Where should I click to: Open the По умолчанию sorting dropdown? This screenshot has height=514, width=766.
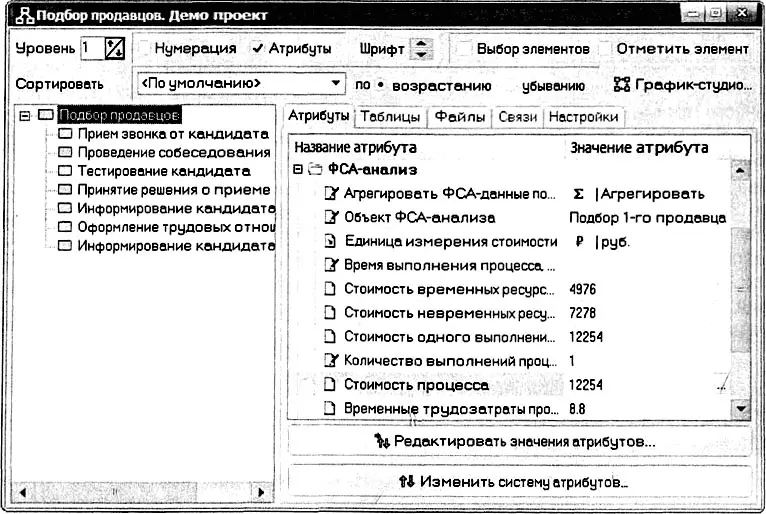(241, 84)
